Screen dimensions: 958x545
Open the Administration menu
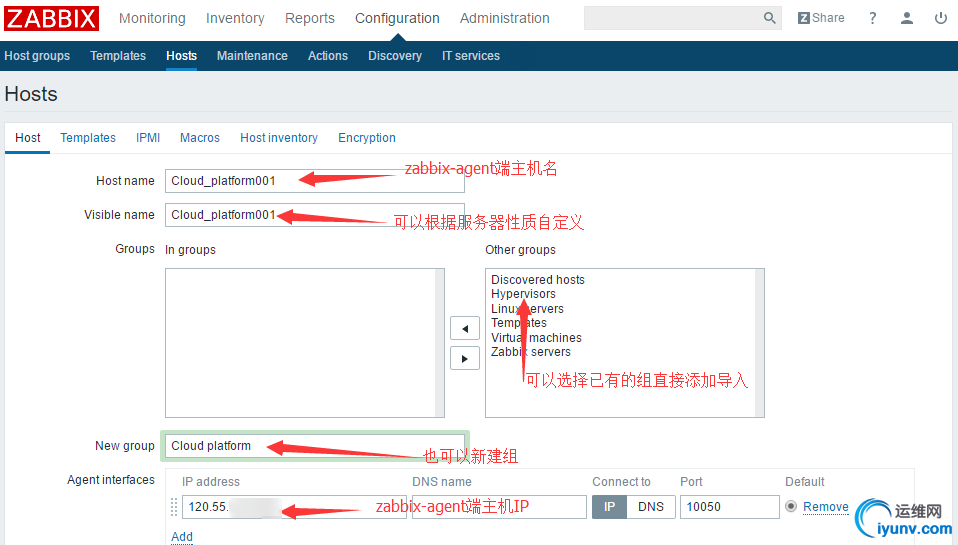pyautogui.click(x=505, y=18)
